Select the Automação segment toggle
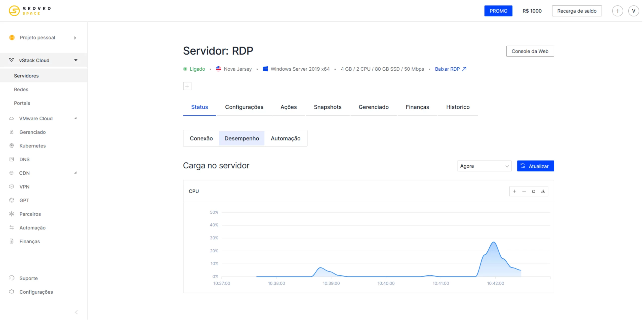644x321 pixels. [x=285, y=139]
